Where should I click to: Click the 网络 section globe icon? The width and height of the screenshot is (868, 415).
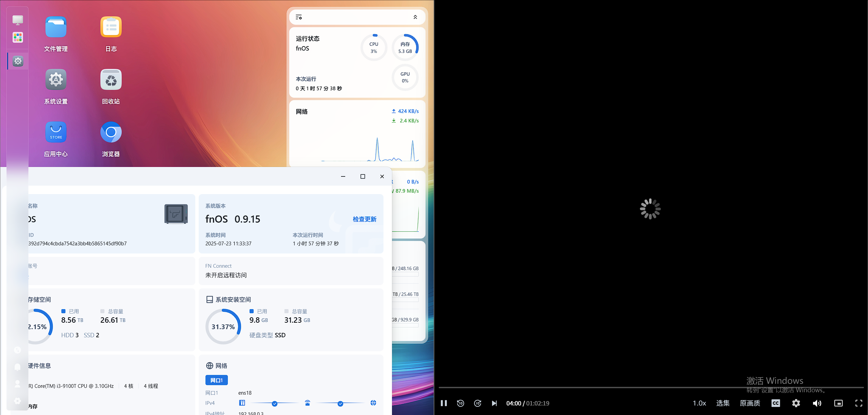coord(210,365)
